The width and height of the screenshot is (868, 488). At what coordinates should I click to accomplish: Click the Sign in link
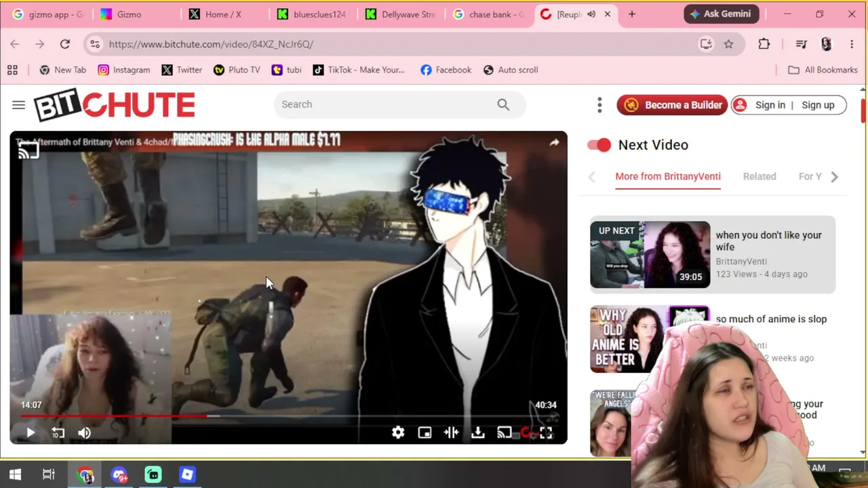770,105
